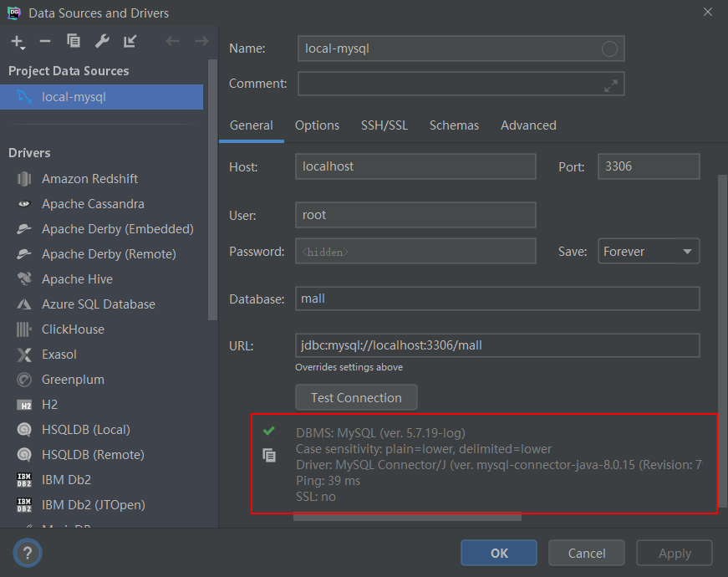Remove selected data source with minus icon
This screenshot has width=728, height=577.
(45, 41)
